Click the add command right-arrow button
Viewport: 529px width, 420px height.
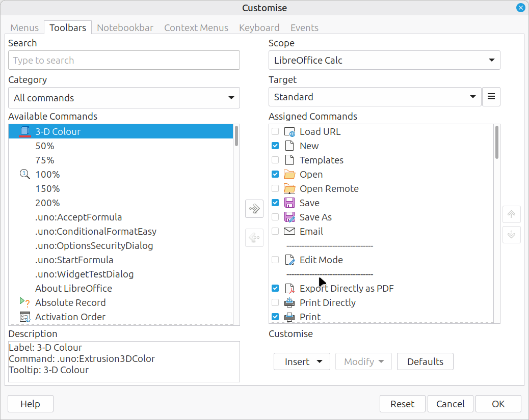tap(254, 209)
